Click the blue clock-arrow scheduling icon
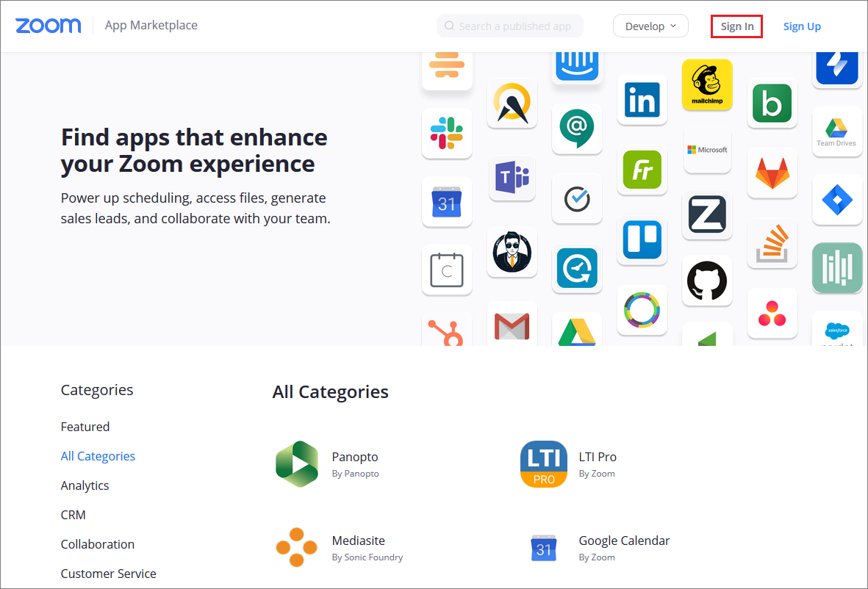 click(x=577, y=268)
